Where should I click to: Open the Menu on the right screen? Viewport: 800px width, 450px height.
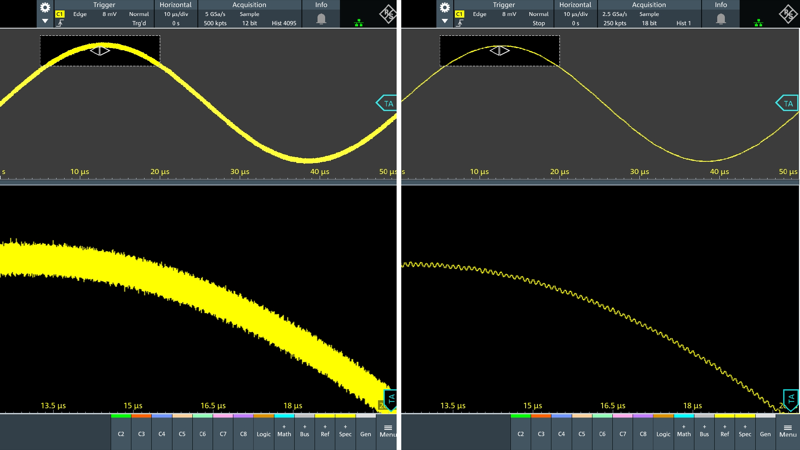click(x=788, y=430)
